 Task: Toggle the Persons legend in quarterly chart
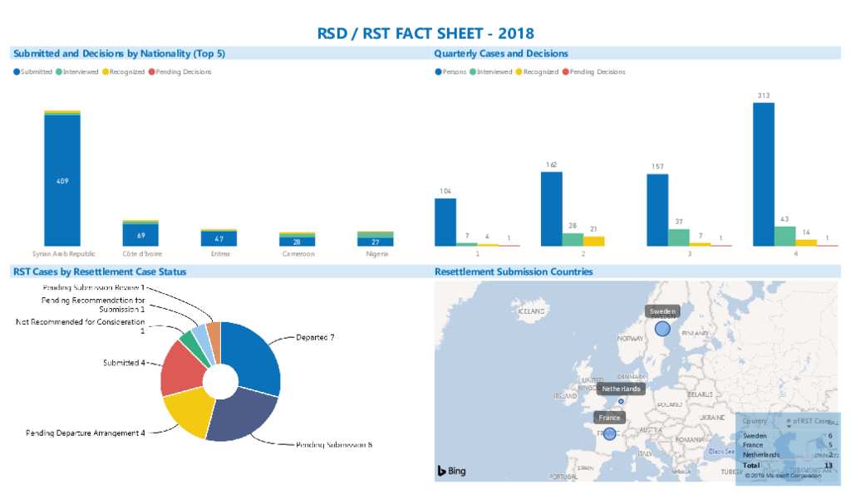438,71
